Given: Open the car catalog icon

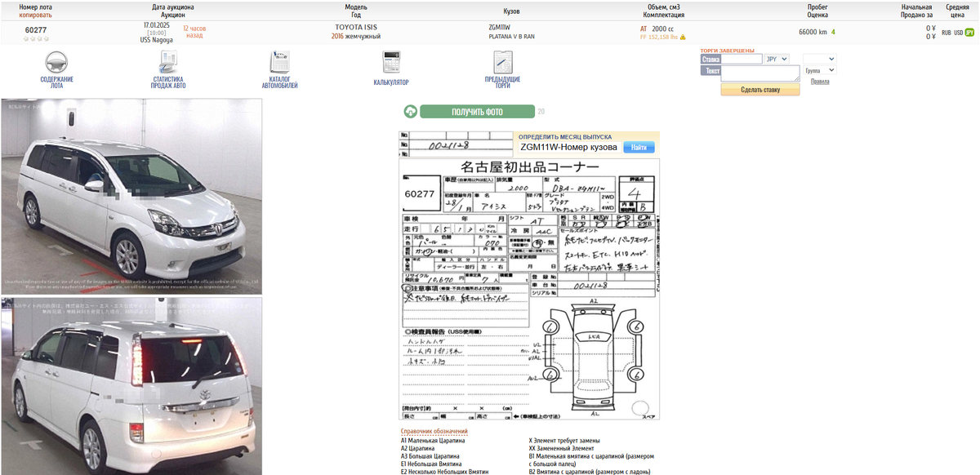Looking at the screenshot, I should pyautogui.click(x=280, y=63).
